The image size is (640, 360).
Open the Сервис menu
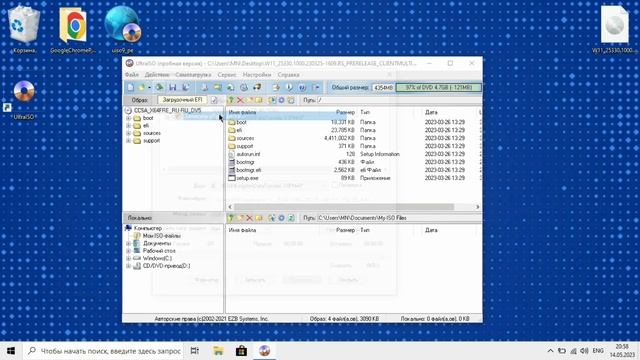click(227, 75)
